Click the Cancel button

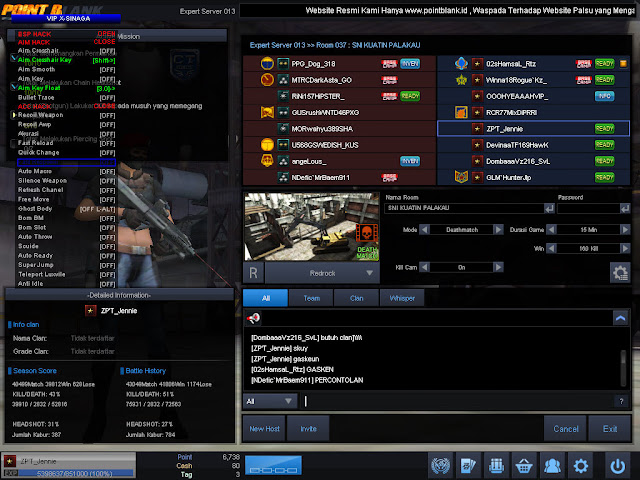tap(565, 429)
